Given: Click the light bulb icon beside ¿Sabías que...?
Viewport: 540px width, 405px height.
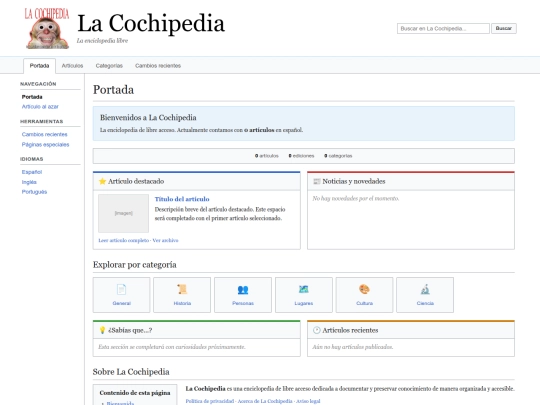Looking at the screenshot, I should (x=102, y=330).
